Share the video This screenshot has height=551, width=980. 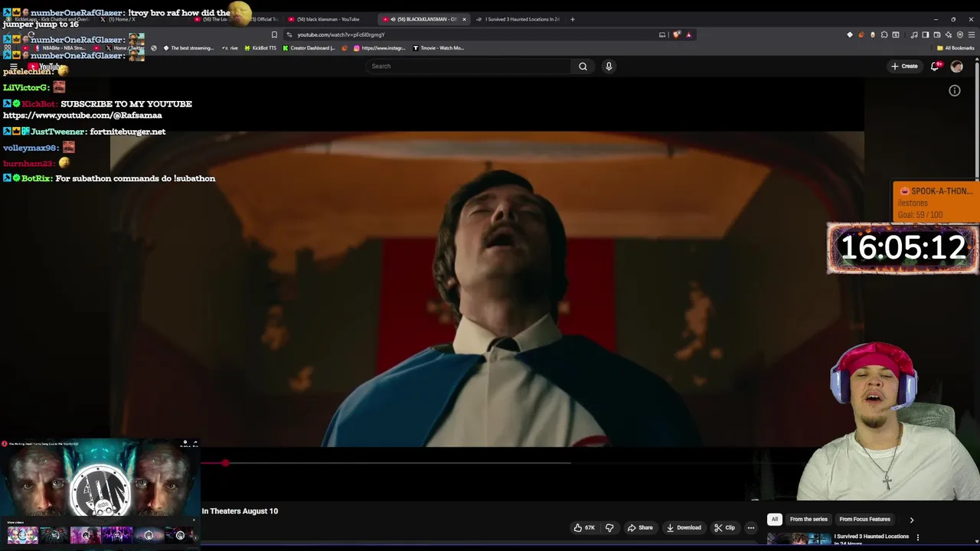640,527
